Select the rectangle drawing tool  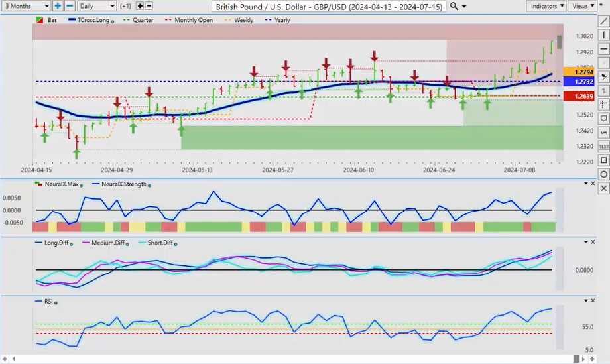[604, 160]
